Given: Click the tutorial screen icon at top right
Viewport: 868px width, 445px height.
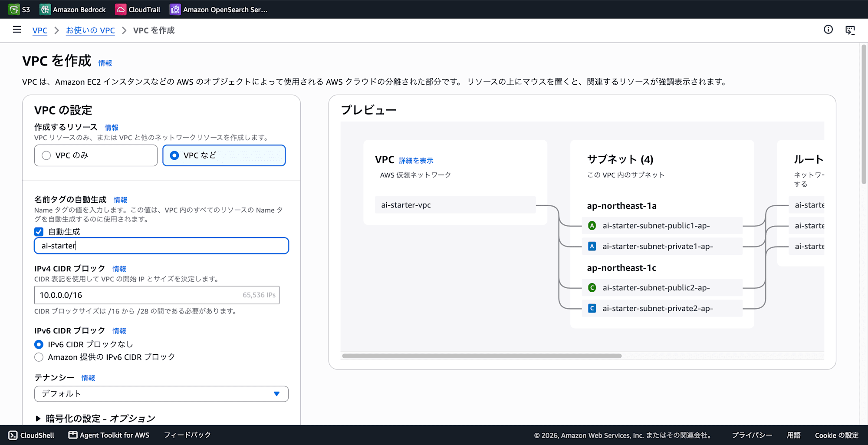Looking at the screenshot, I should point(850,30).
